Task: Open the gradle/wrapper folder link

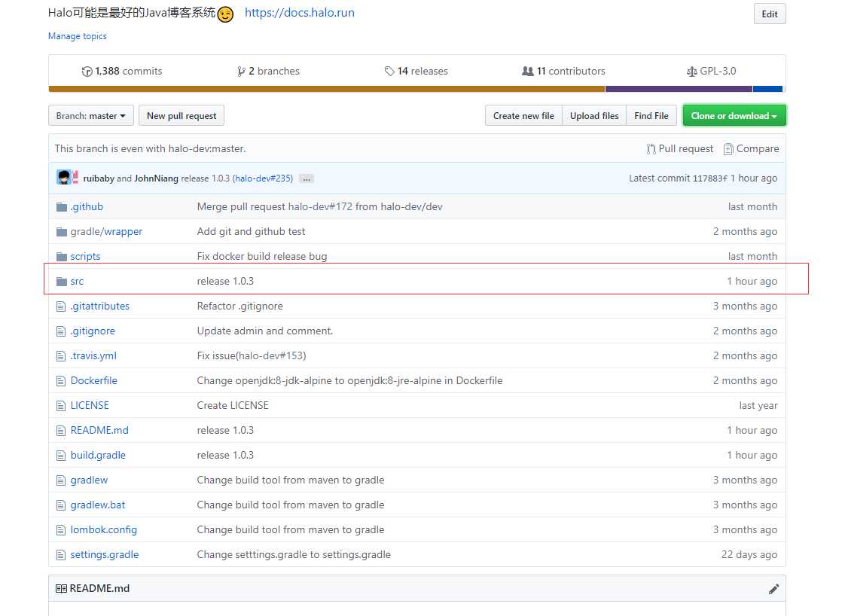Action: tap(106, 231)
